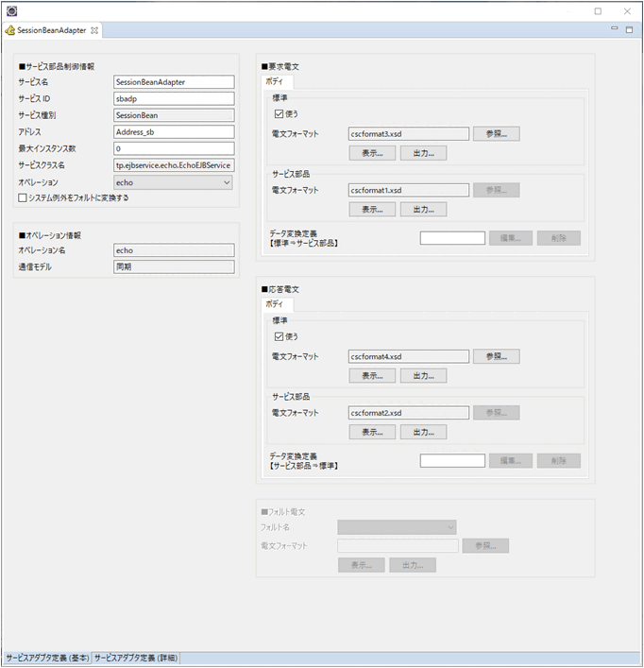Select the ボディ tab under 応答電文
Screen dimensions: 644x668
click(x=277, y=304)
